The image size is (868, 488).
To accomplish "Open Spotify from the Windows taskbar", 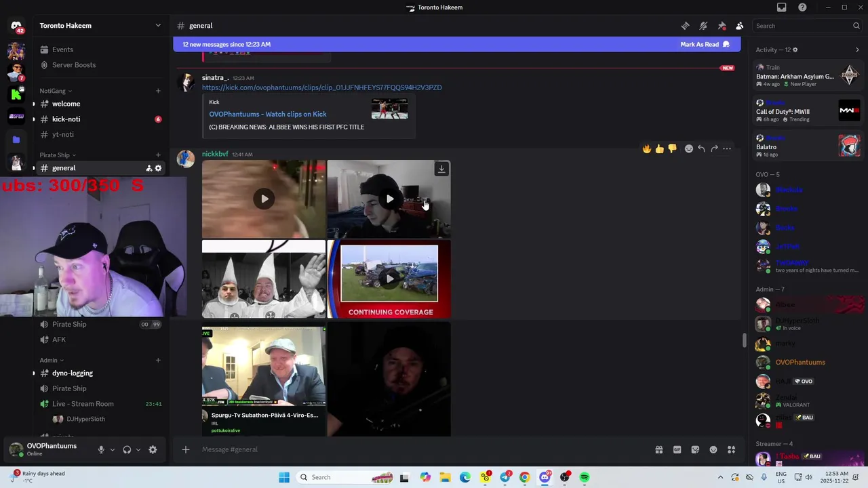I will pos(585,477).
